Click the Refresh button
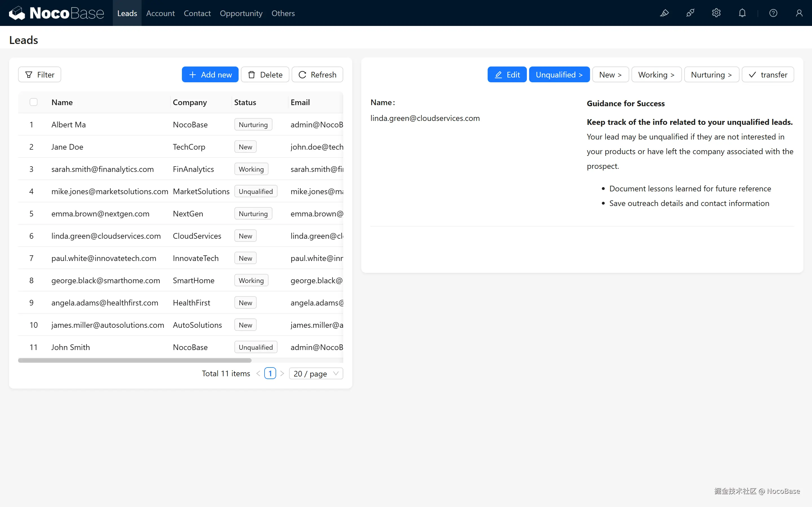This screenshot has height=507, width=812. (317, 74)
